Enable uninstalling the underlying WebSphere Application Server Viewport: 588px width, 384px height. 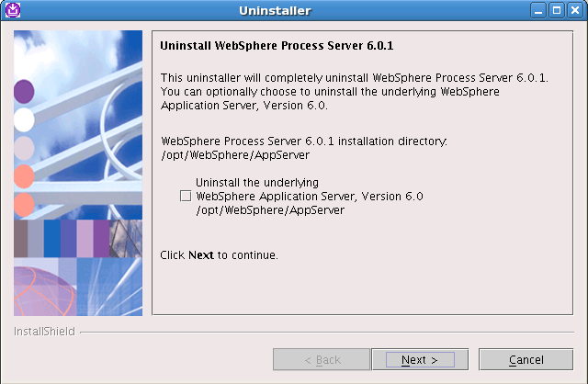tap(186, 196)
